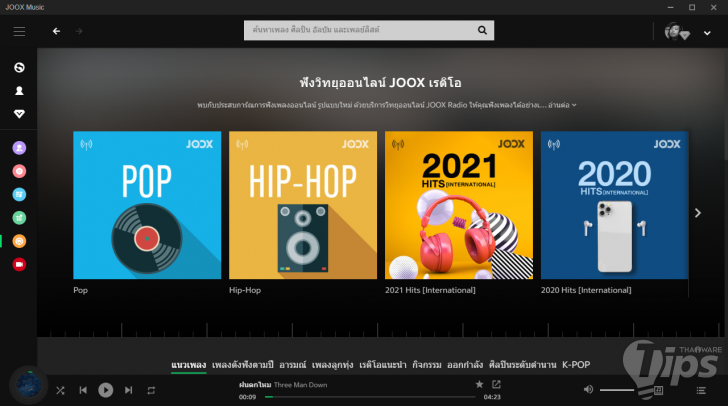This screenshot has height=406, width=728.
Task: Select the ออกกำลัง tab
Action: (x=465, y=365)
